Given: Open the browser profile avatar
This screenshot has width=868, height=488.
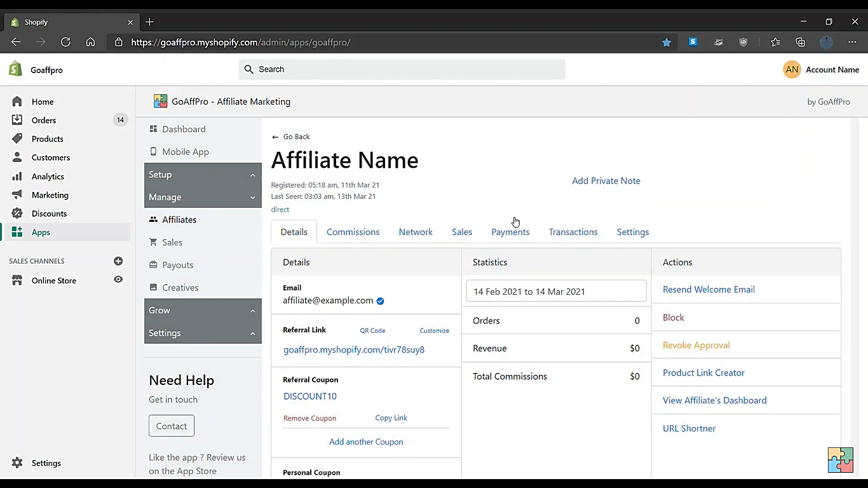Looking at the screenshot, I should point(826,42).
